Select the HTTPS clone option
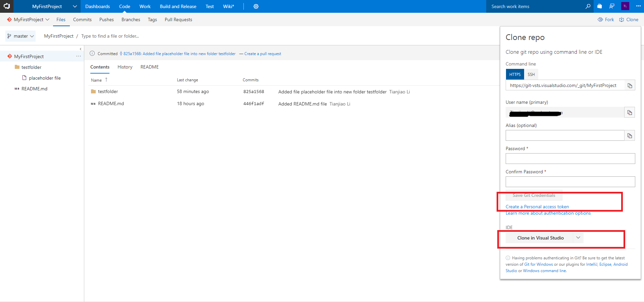Image resolution: width=644 pixels, height=302 pixels. (515, 74)
